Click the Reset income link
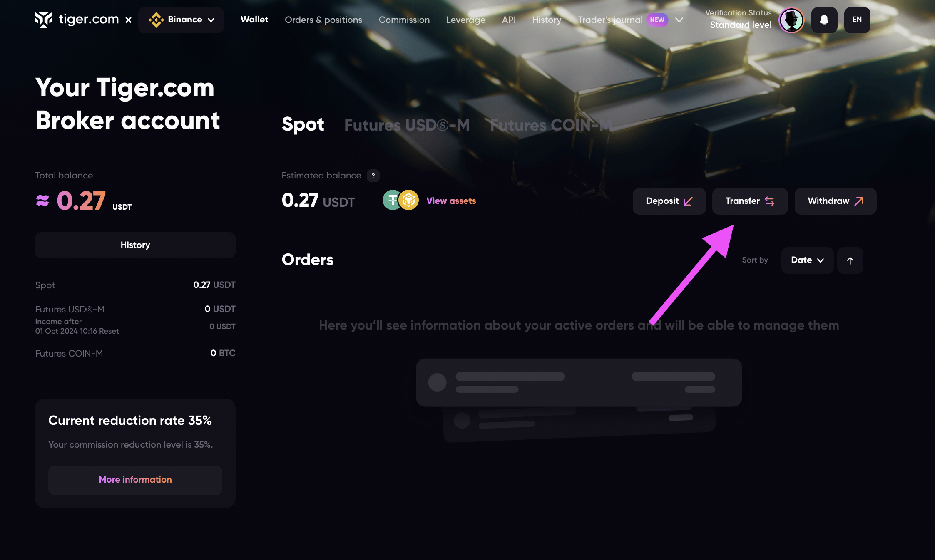Screen dimensions: 935x560 [109, 331]
